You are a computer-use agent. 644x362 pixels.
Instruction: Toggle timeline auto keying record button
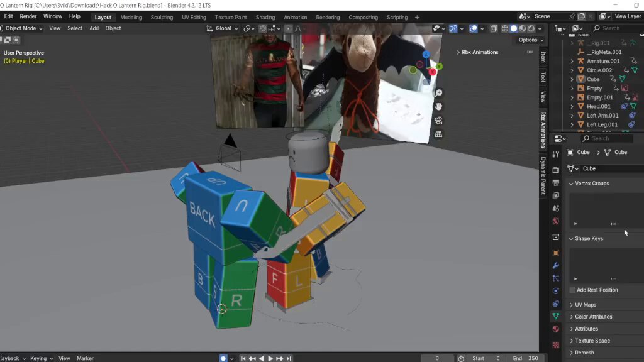coord(223,358)
